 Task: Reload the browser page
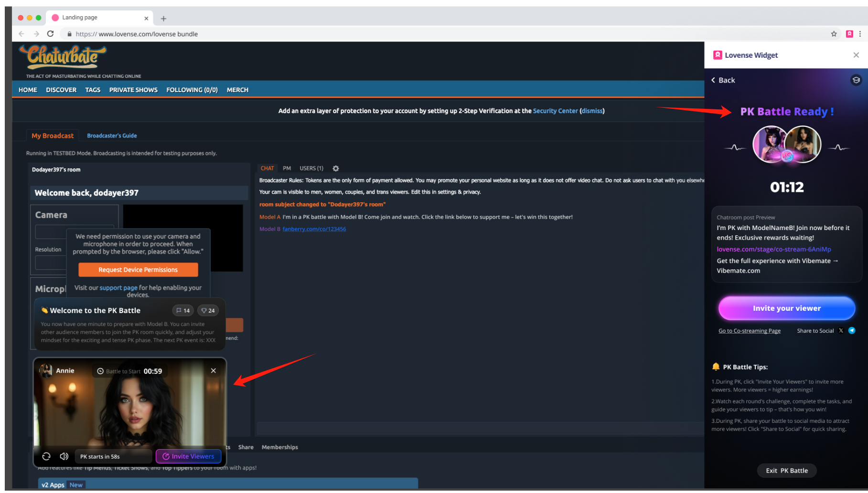tap(51, 34)
